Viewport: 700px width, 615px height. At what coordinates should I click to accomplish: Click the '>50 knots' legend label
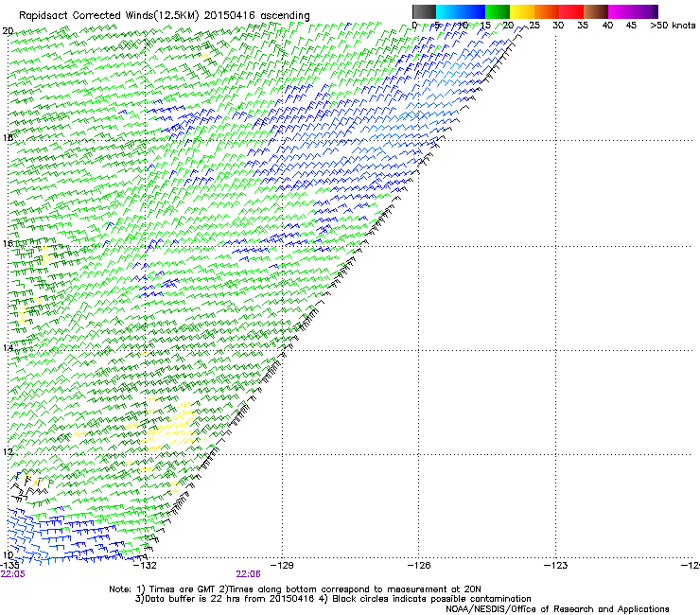pyautogui.click(x=673, y=26)
